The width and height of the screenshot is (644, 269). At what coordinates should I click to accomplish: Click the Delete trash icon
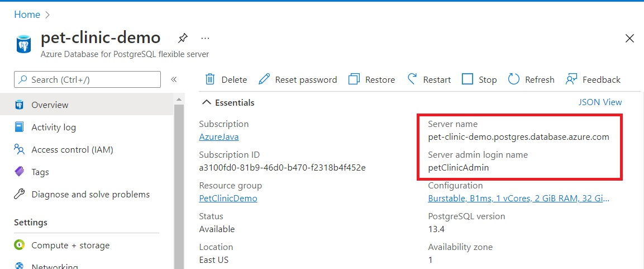tap(210, 79)
